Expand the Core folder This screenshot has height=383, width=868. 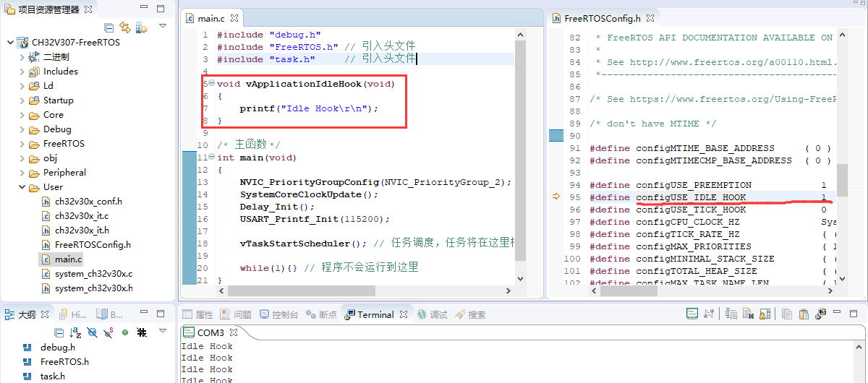tap(22, 114)
